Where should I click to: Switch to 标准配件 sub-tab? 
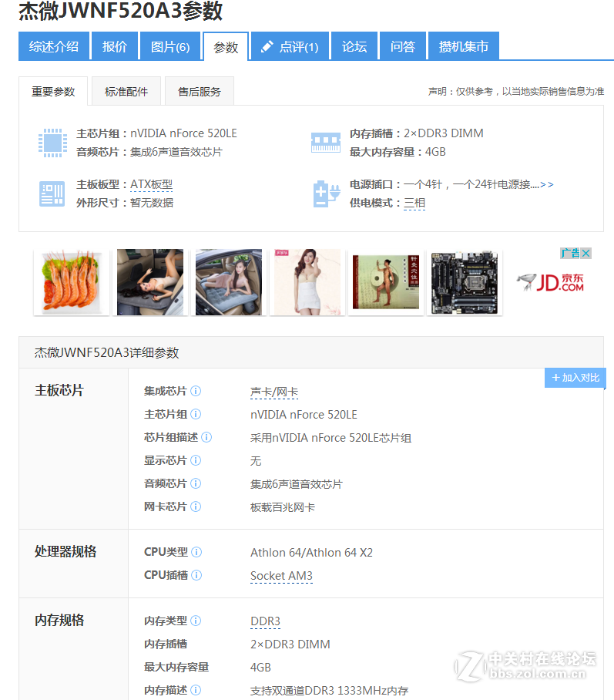(x=126, y=92)
